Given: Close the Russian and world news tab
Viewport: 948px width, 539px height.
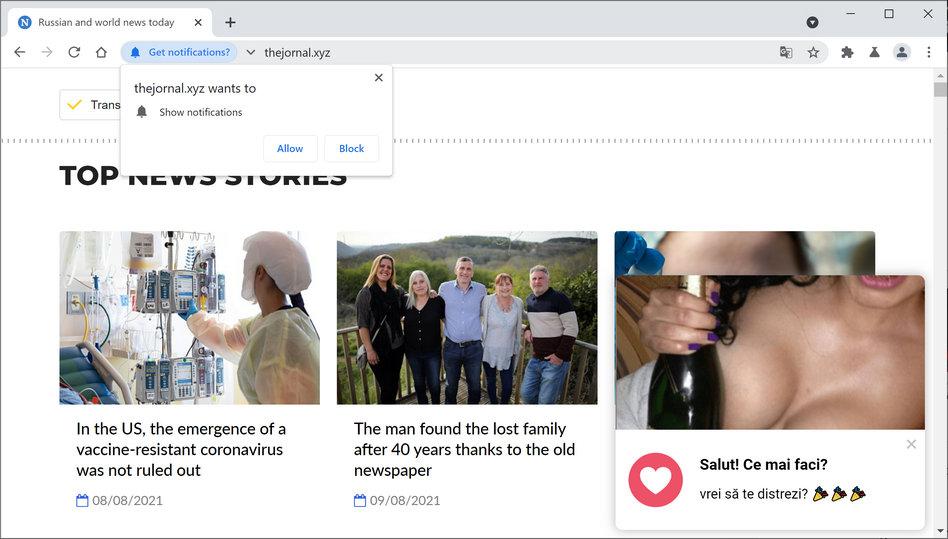Looking at the screenshot, I should point(198,22).
